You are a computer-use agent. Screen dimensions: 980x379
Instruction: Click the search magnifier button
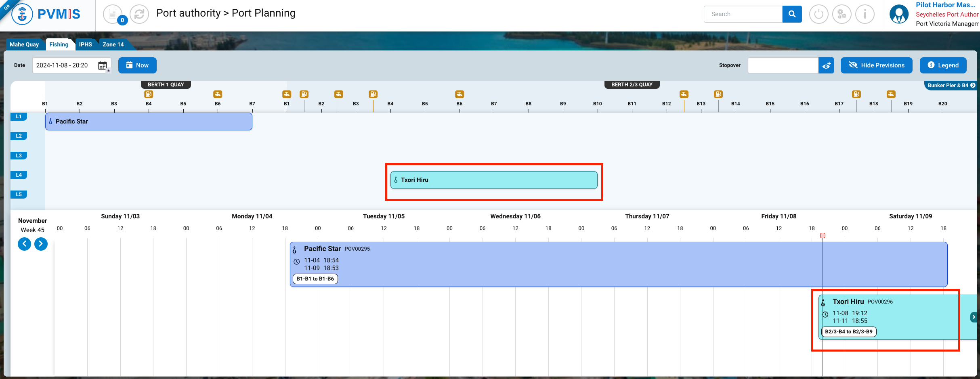(x=792, y=14)
